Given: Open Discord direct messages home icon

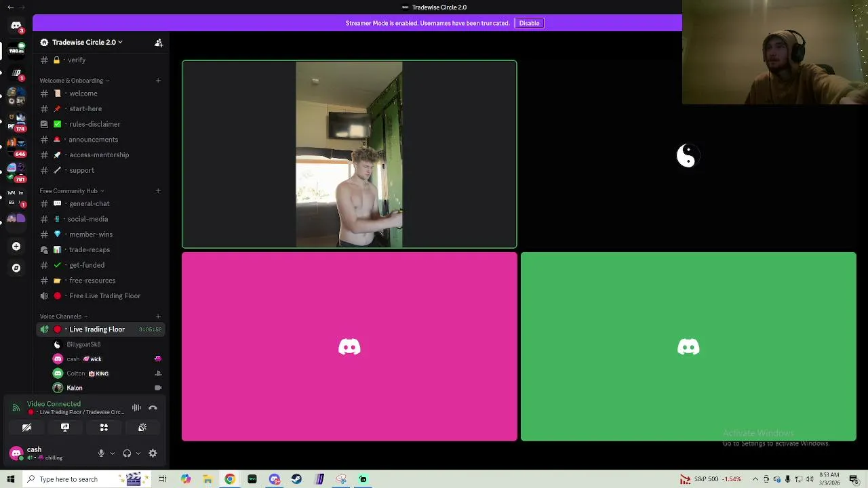Looking at the screenshot, I should coord(16,26).
